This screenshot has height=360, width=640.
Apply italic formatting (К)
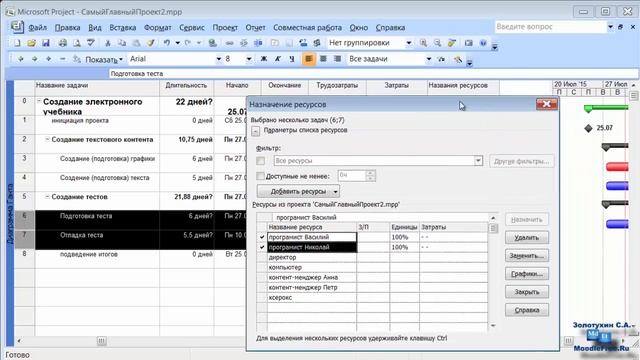click(278, 59)
